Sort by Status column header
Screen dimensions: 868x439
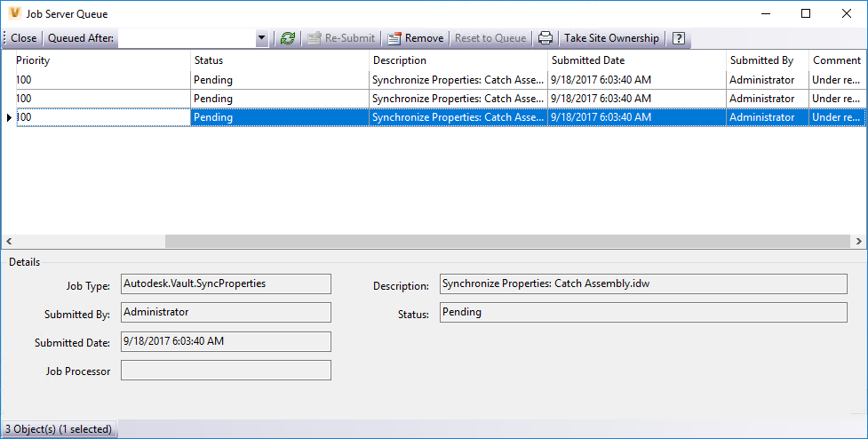coord(280,60)
